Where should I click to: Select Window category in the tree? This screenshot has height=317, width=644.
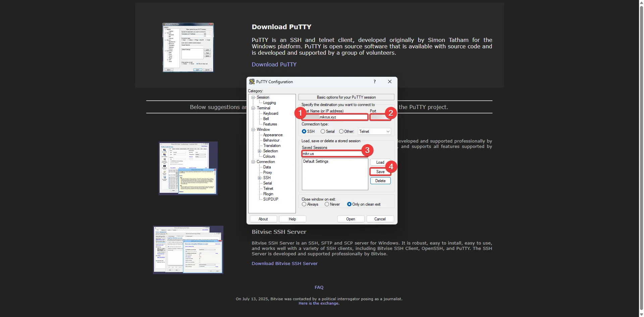tap(263, 129)
